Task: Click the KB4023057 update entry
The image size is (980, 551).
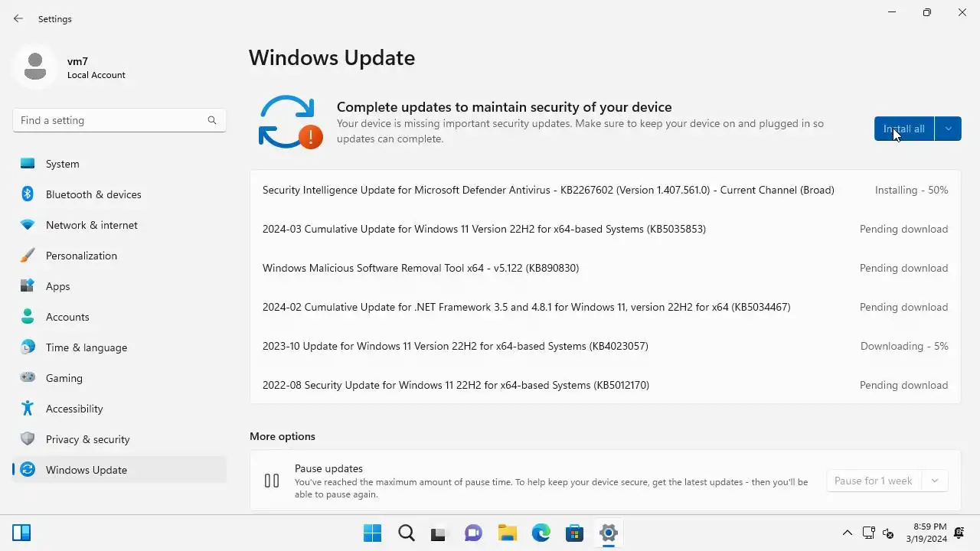Action: pyautogui.click(x=605, y=346)
